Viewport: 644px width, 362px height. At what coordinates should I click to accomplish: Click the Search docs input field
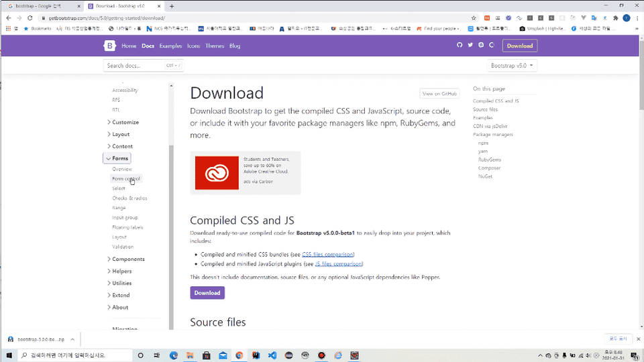(x=144, y=66)
